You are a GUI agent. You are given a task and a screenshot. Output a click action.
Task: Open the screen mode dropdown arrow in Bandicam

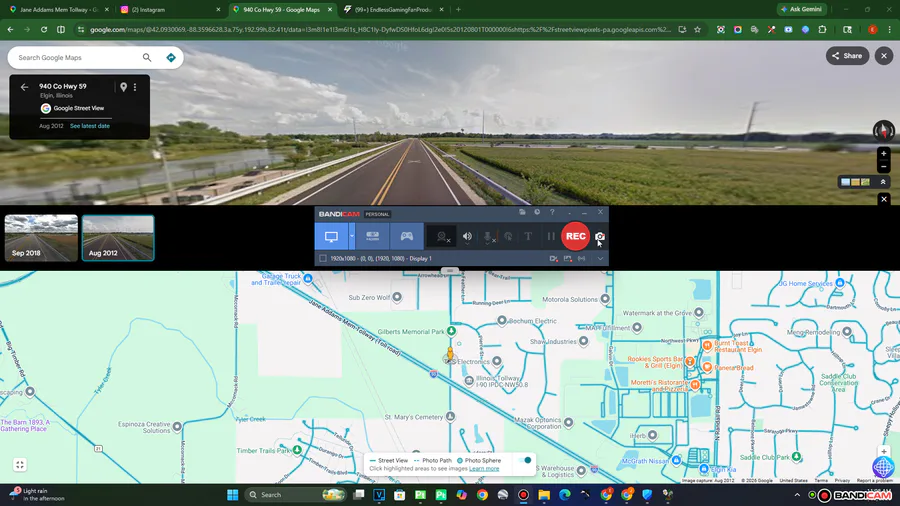[x=352, y=236]
